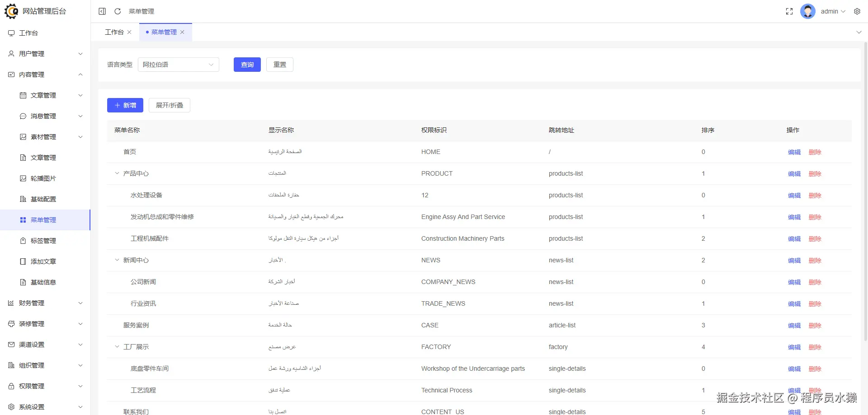The width and height of the screenshot is (868, 415).
Task: Close the 工作台 tab
Action: click(x=129, y=32)
